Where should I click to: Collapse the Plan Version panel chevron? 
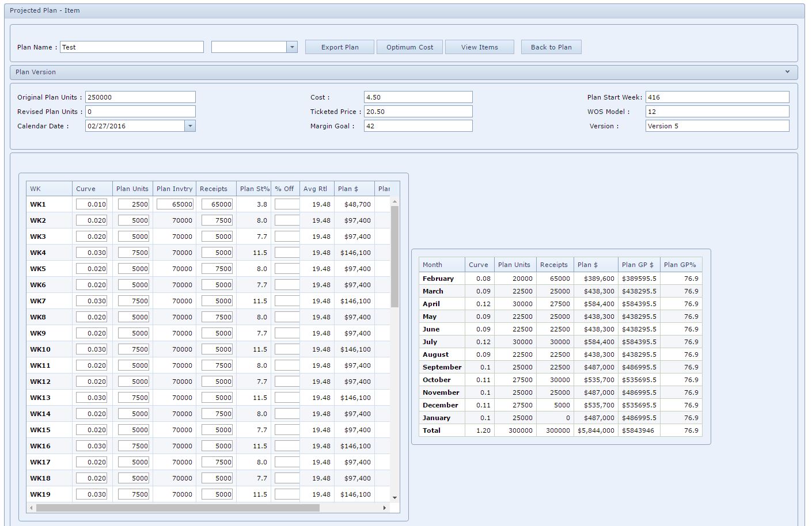[787, 72]
